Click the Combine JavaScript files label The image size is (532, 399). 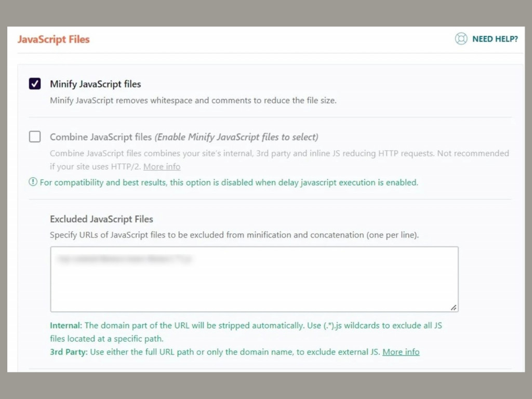(x=100, y=137)
